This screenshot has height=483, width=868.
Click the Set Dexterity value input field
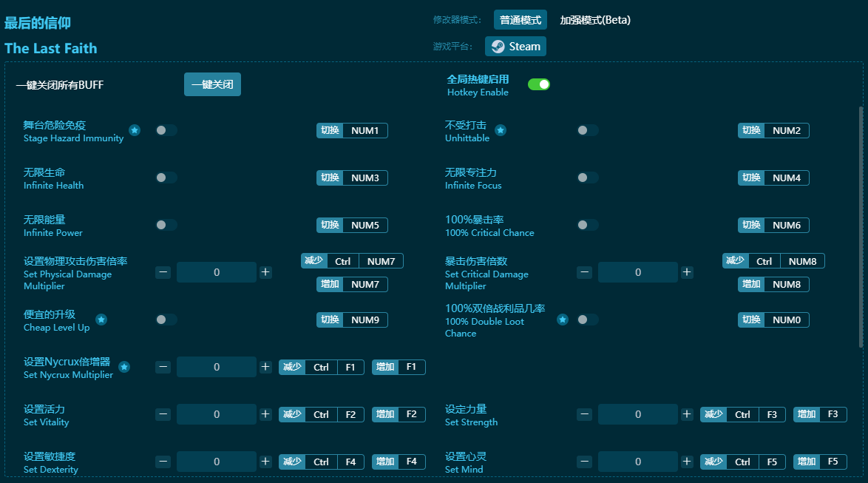[x=217, y=462]
